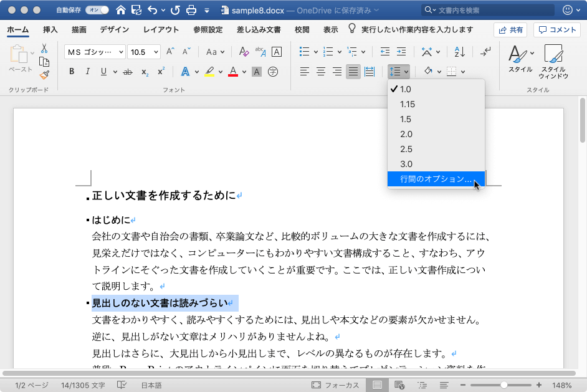Toggle Subscript formatting
The image size is (587, 392).
pyautogui.click(x=145, y=72)
